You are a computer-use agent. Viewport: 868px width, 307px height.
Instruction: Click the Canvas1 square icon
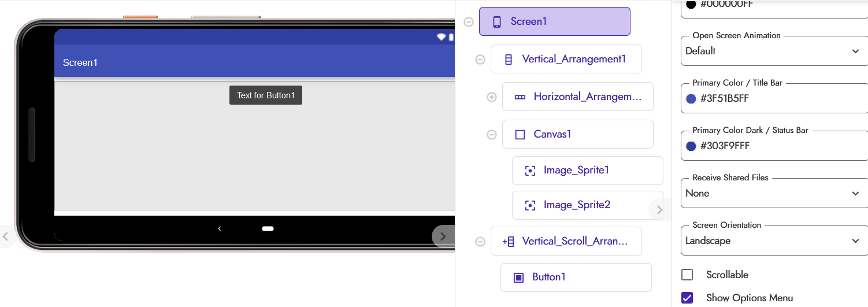(520, 135)
